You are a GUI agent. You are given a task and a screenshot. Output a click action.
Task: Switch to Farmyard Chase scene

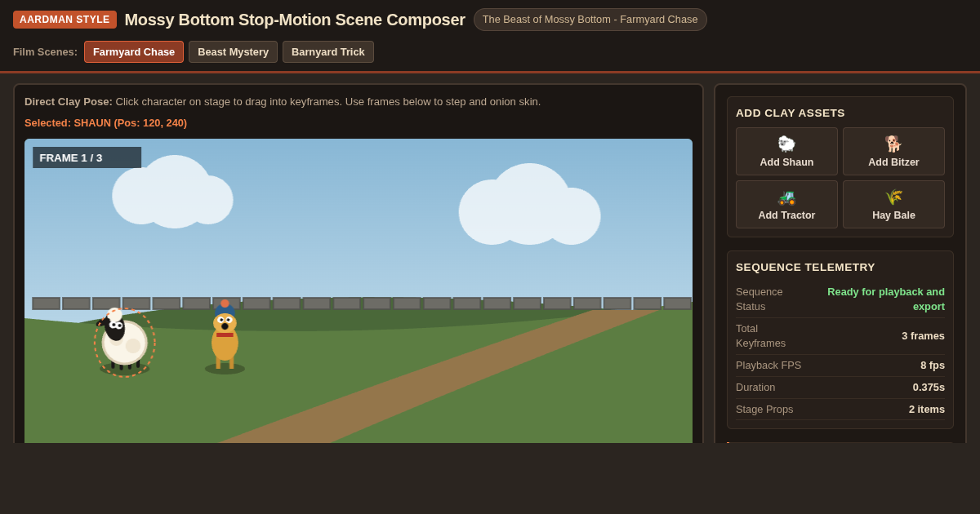(x=134, y=51)
